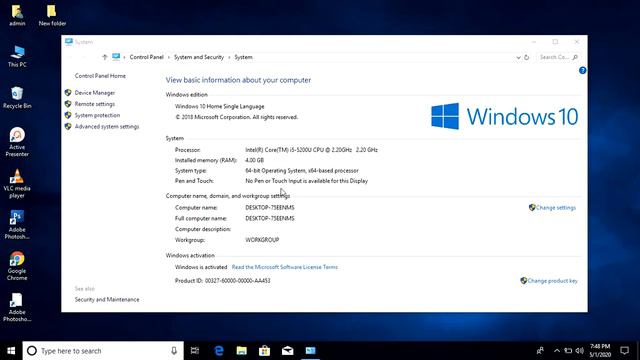640x360 pixels.
Task: Select the bottom Adobe Photoshop file icon
Action: point(17,307)
